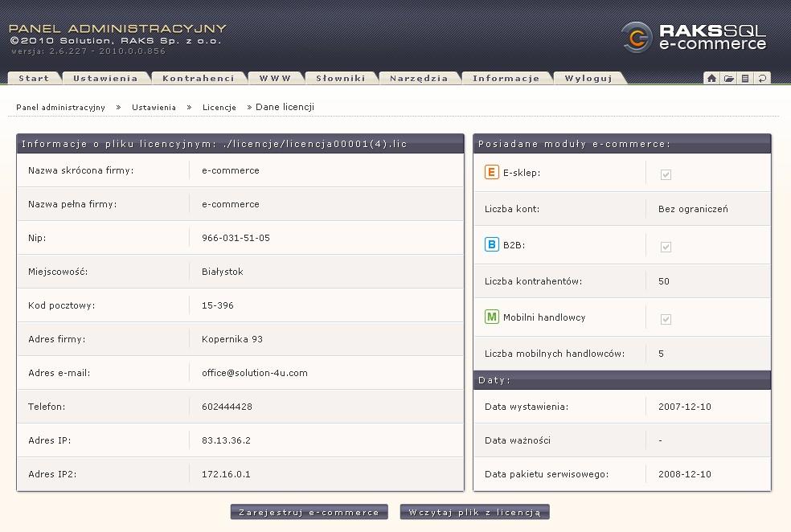Click the open folder icon in the toolbar
The image size is (791, 532).
click(728, 78)
